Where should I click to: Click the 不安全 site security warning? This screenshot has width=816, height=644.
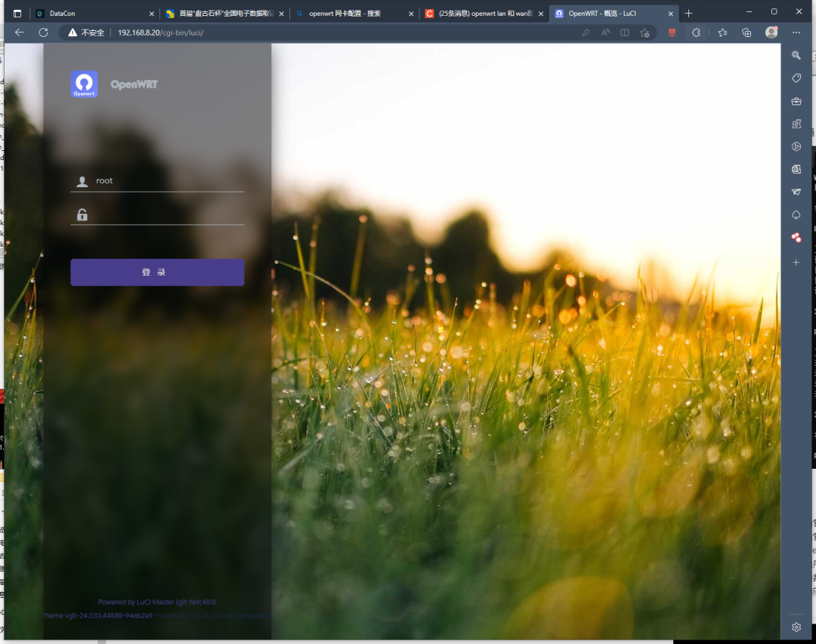point(86,32)
